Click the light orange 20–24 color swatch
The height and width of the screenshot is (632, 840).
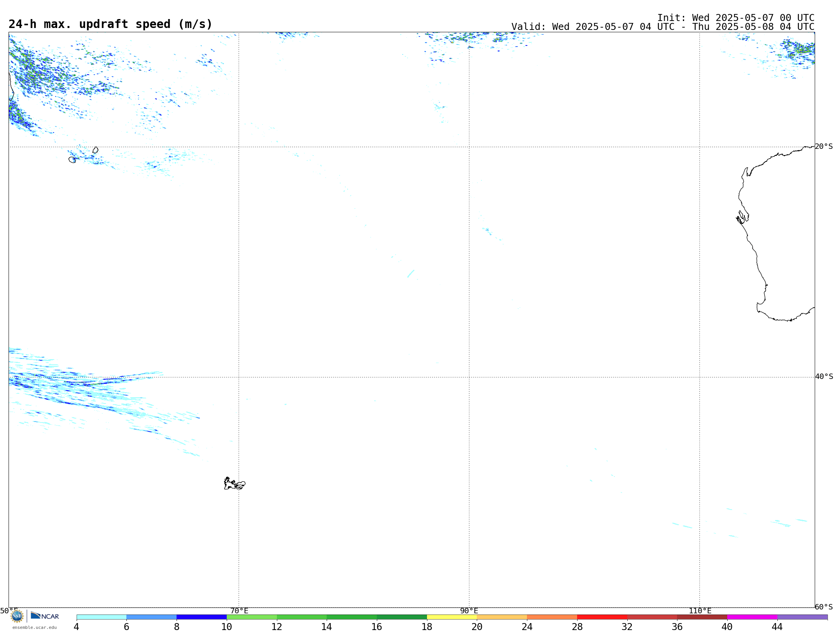tap(502, 617)
